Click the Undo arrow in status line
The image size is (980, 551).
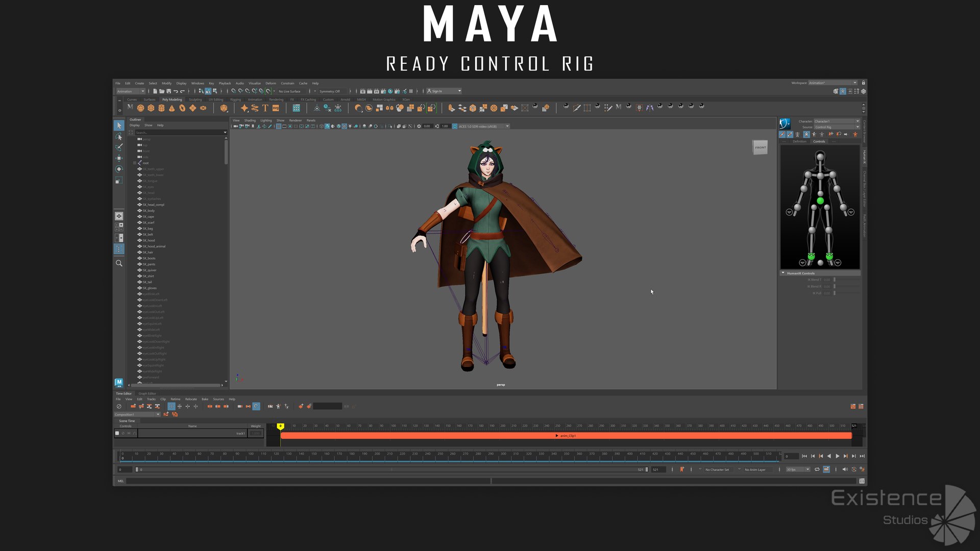pos(176,91)
